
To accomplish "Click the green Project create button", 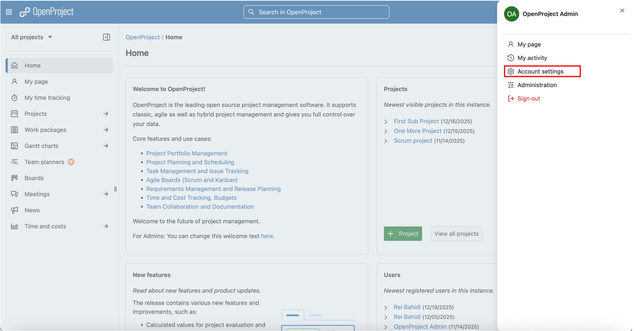I will [x=403, y=234].
